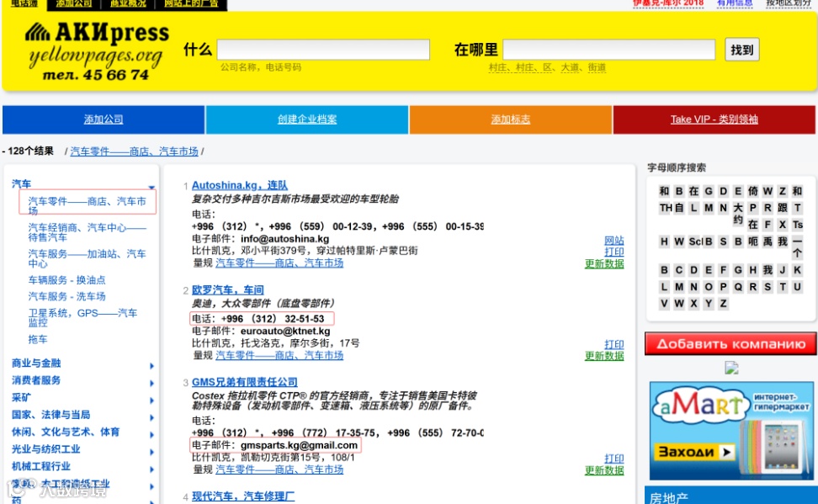
Task: Select letter K in alphabet search
Action: [797, 270]
